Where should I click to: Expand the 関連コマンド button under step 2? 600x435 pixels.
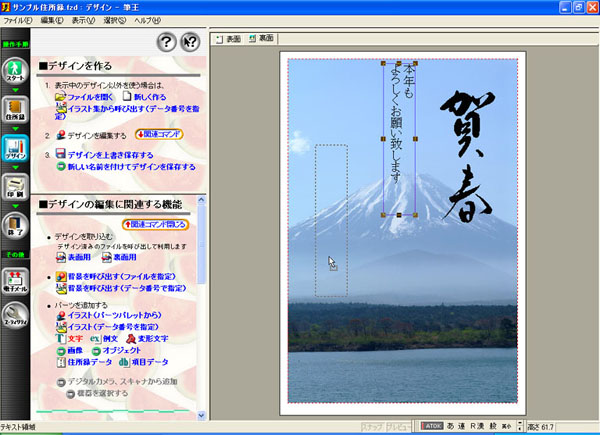click(159, 134)
